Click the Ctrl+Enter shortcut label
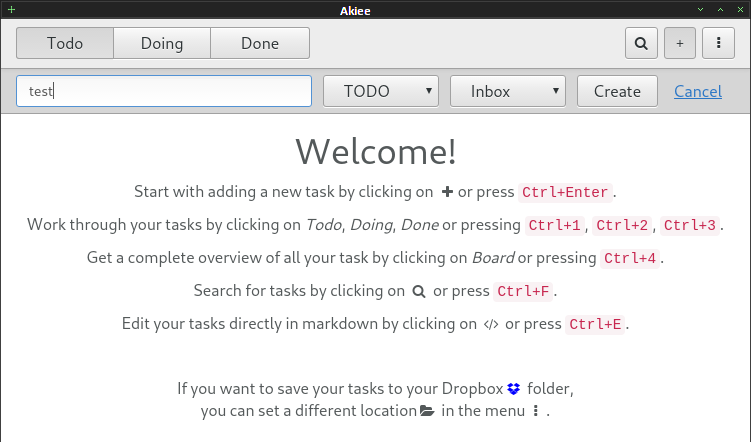 pos(565,193)
